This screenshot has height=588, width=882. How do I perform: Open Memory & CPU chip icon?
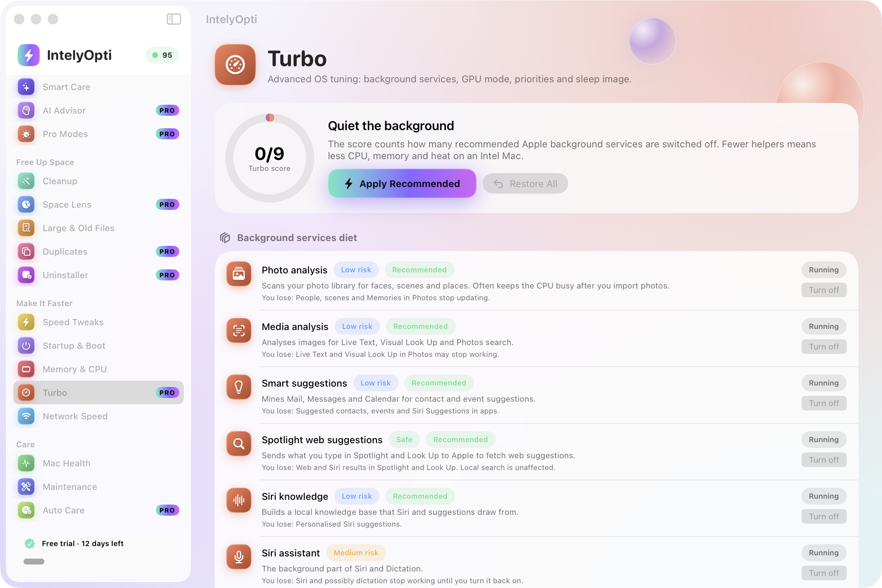[26, 369]
